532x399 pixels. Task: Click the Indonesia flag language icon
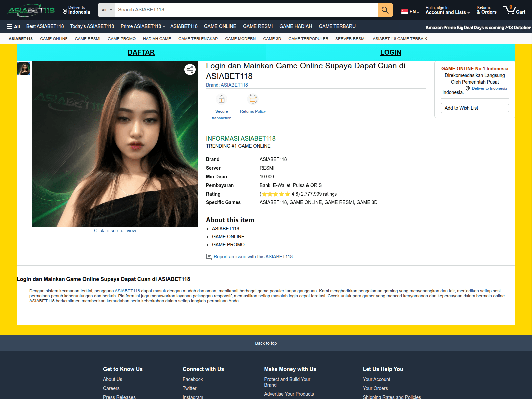(405, 12)
